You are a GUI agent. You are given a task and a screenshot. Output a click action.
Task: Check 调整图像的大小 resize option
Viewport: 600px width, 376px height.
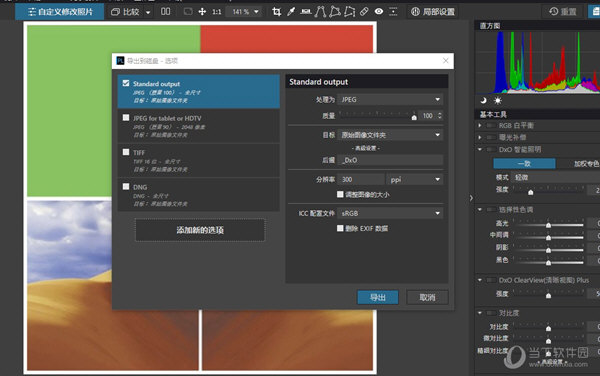point(340,194)
